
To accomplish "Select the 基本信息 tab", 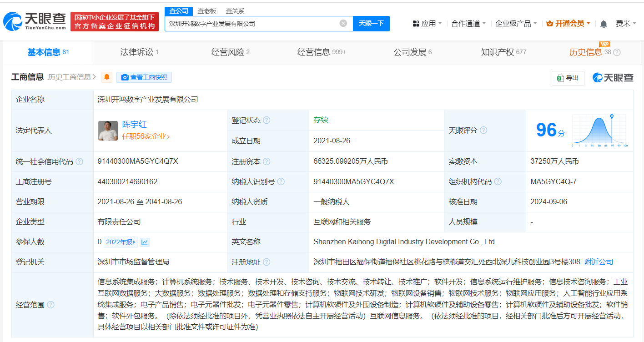I will coord(48,52).
